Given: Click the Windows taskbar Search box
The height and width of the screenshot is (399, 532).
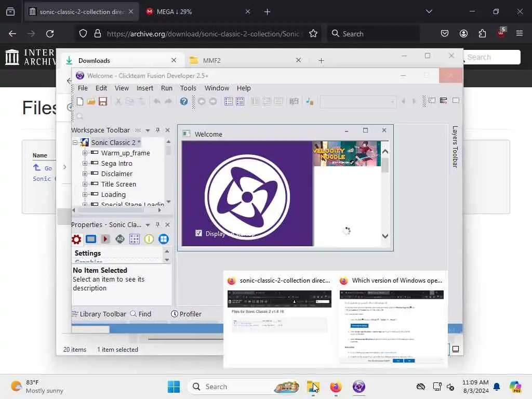Looking at the screenshot, I should pos(244,387).
